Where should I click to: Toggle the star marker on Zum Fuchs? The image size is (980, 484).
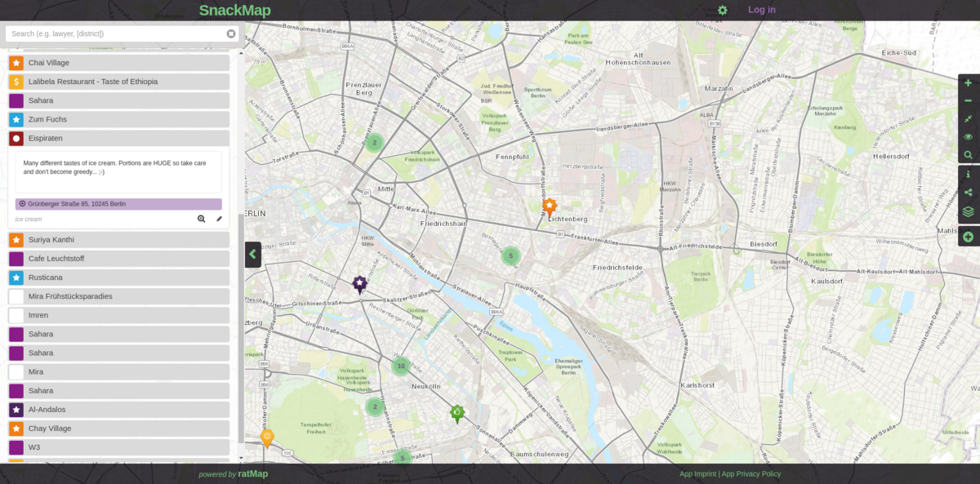[16, 119]
